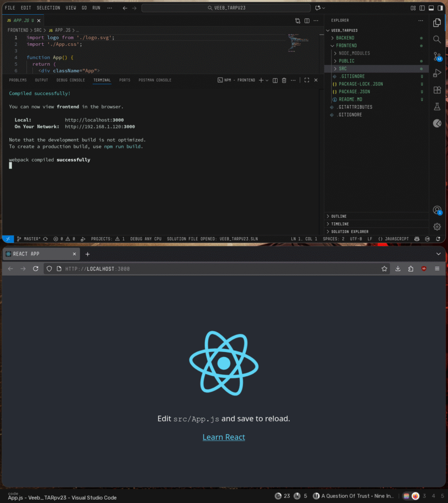The image size is (448, 503).
Task: Kill terminal using trash icon
Action: click(284, 80)
